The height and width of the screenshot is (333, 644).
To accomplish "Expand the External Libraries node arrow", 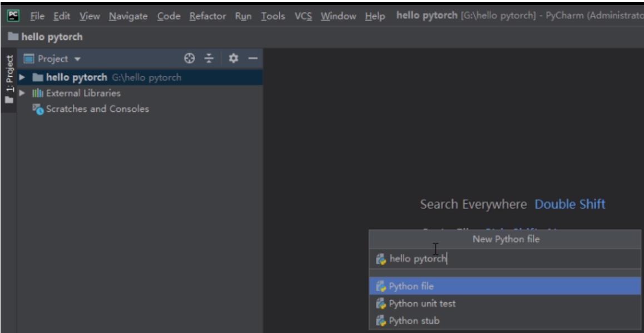I will [23, 93].
